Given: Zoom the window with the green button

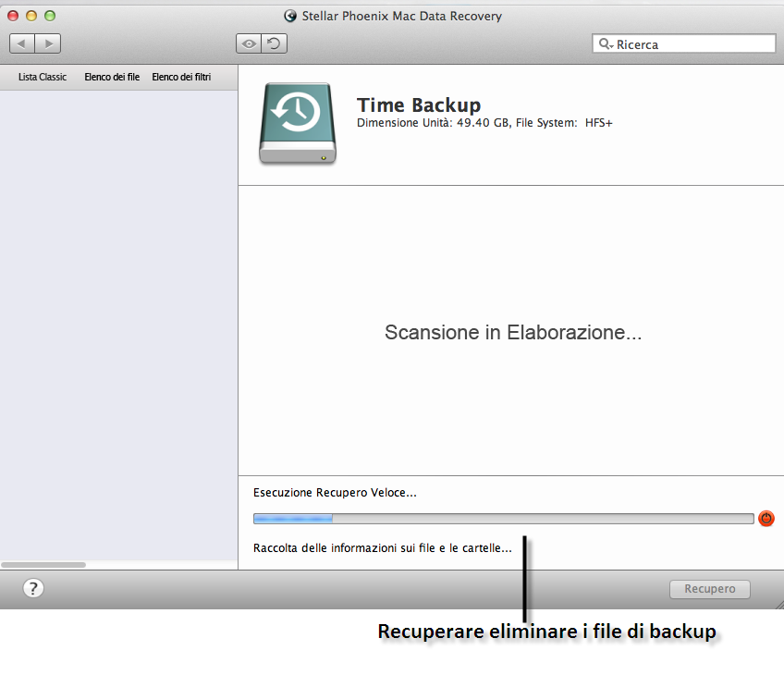Looking at the screenshot, I should tap(50, 16).
